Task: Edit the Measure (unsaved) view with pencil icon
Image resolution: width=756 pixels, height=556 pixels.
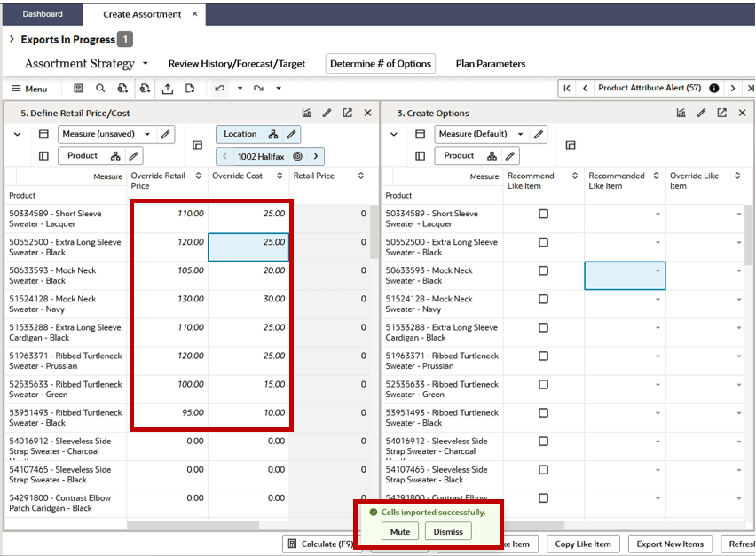Action: coord(163,134)
